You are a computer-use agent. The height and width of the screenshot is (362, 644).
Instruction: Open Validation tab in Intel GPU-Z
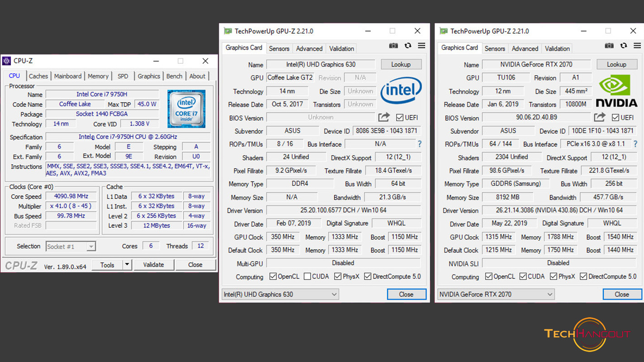tap(341, 48)
